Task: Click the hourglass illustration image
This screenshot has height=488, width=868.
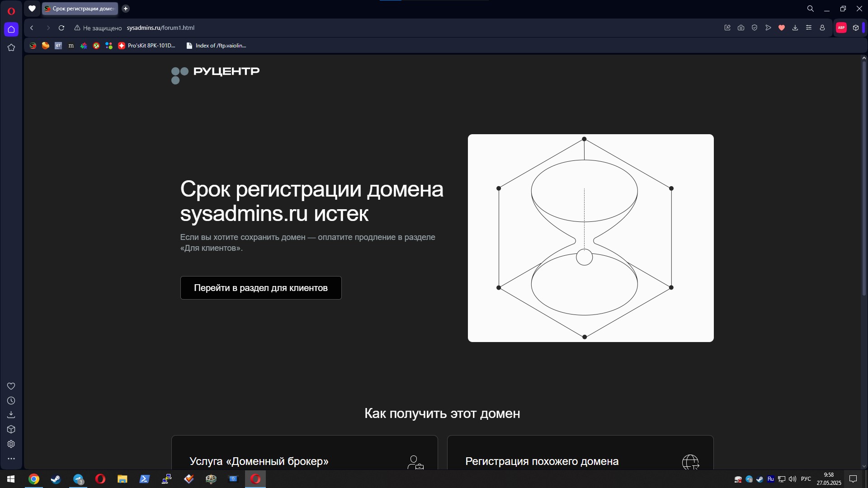Action: 591,238
